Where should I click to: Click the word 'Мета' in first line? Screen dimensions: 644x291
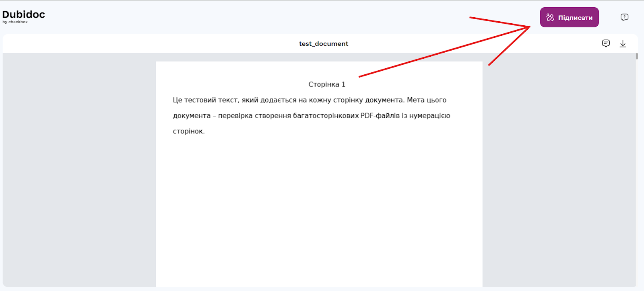point(415,100)
